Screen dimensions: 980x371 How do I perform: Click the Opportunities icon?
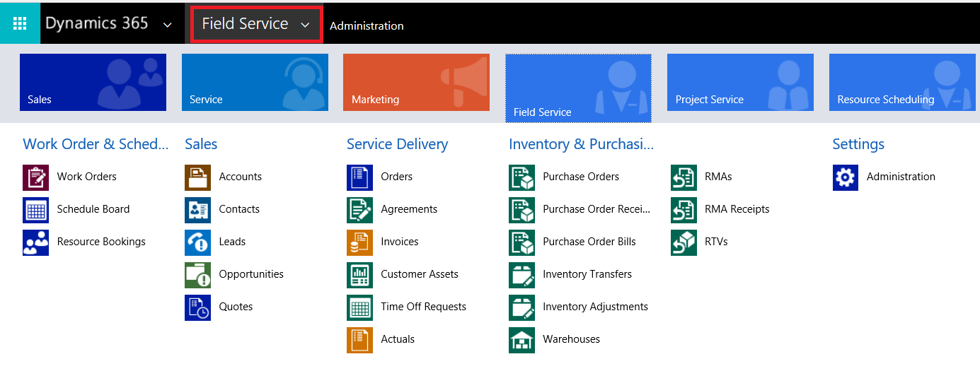pyautogui.click(x=197, y=275)
